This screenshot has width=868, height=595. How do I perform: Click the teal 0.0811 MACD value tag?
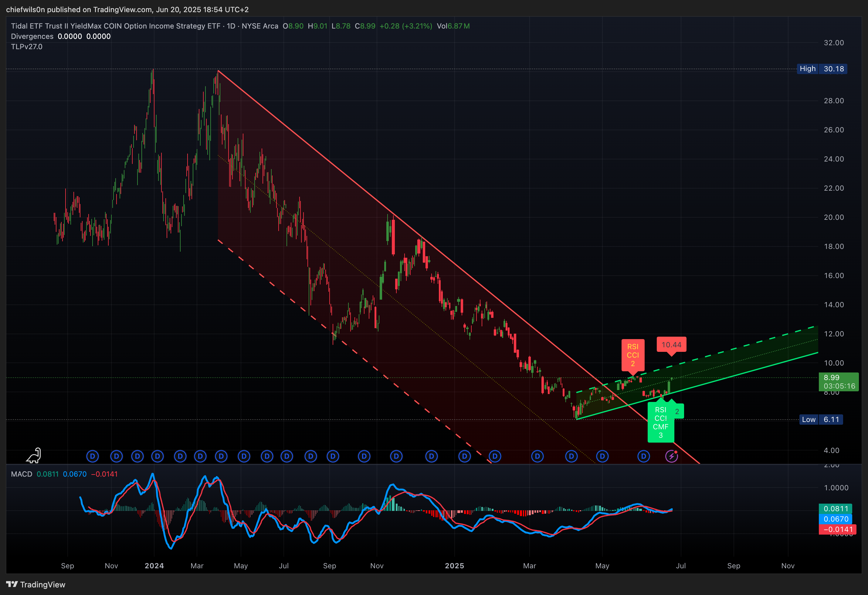point(836,509)
